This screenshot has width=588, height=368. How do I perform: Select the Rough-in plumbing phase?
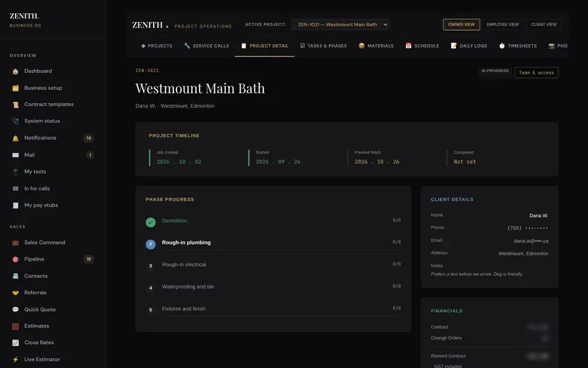(x=273, y=243)
